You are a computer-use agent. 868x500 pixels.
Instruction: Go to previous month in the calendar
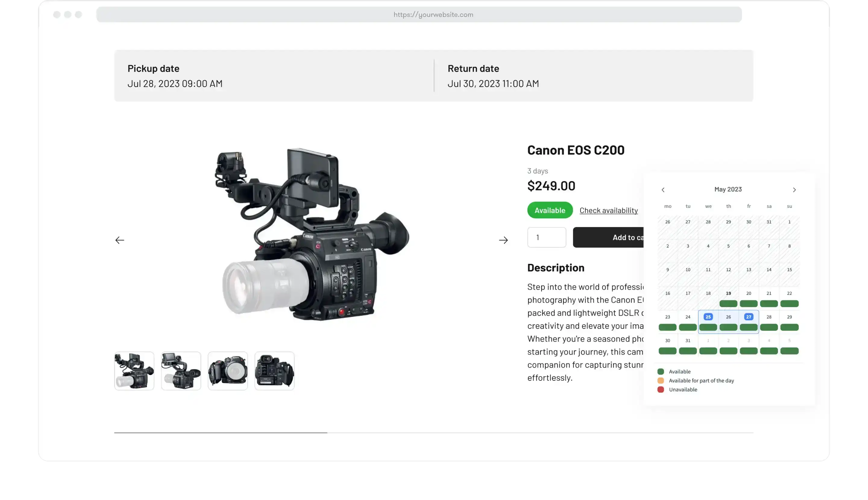click(663, 189)
